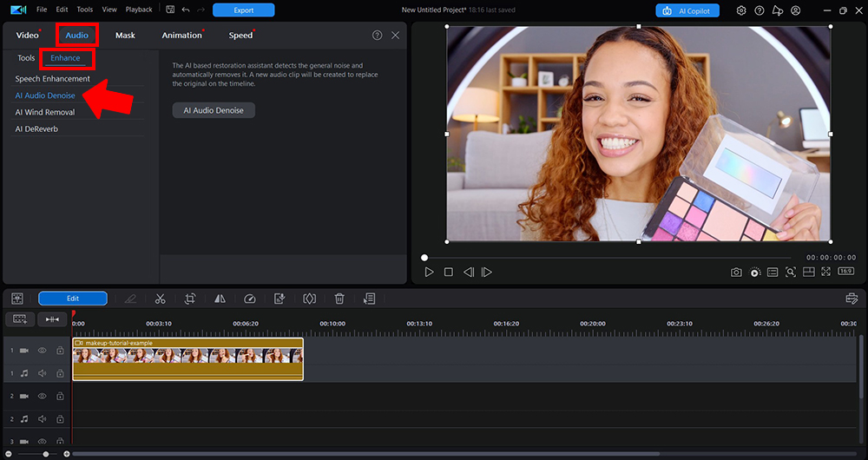Switch to the Mask tab
Screen dimensions: 868x460
point(125,36)
